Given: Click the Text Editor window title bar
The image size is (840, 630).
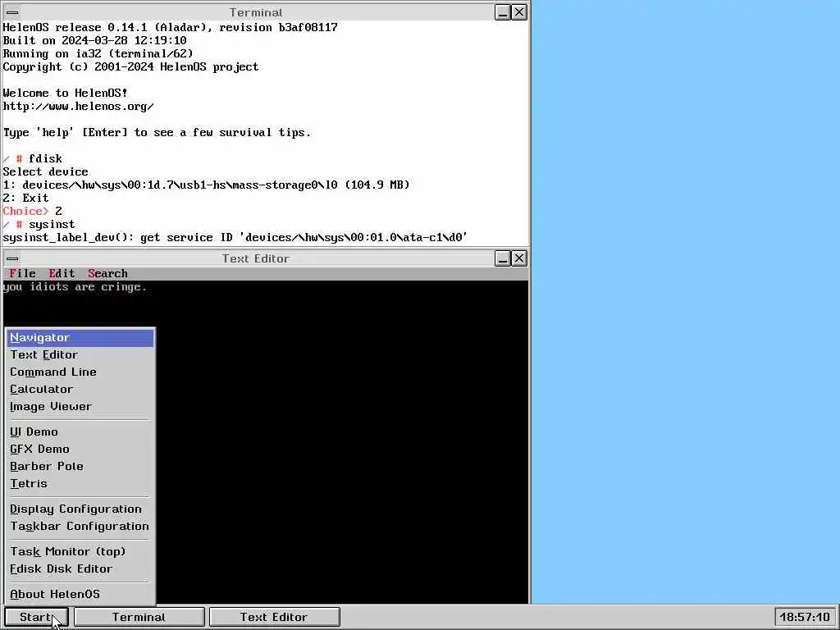Looking at the screenshot, I should [256, 258].
